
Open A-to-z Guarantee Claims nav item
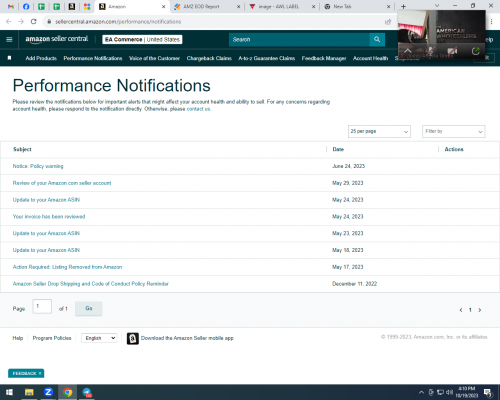click(267, 58)
